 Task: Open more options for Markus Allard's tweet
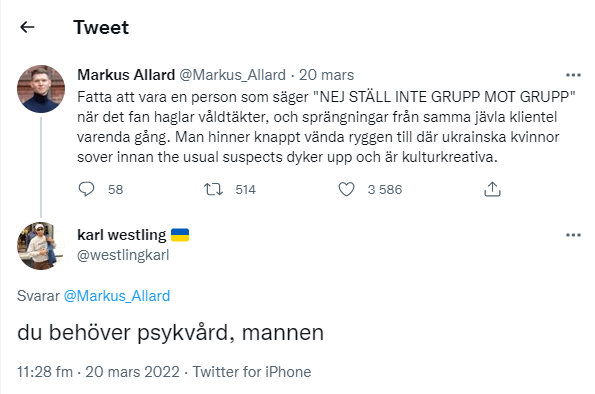click(x=573, y=75)
